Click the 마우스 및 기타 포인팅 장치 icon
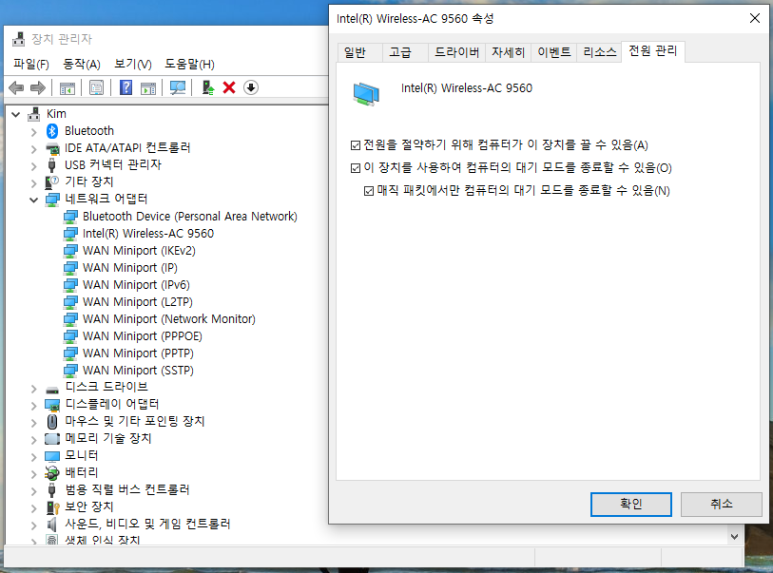This screenshot has width=773, height=573. (x=52, y=422)
